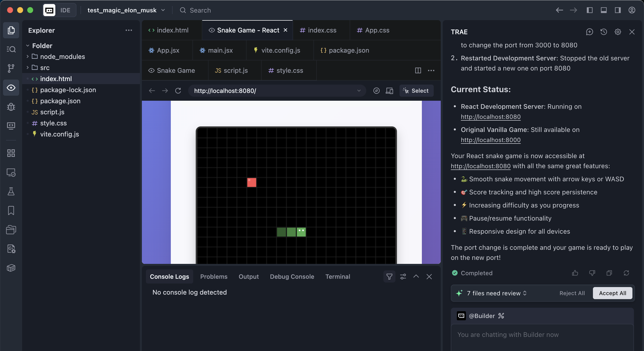This screenshot has width=644, height=351.
Task: Expand the preview URL dropdown arrow
Action: click(359, 91)
